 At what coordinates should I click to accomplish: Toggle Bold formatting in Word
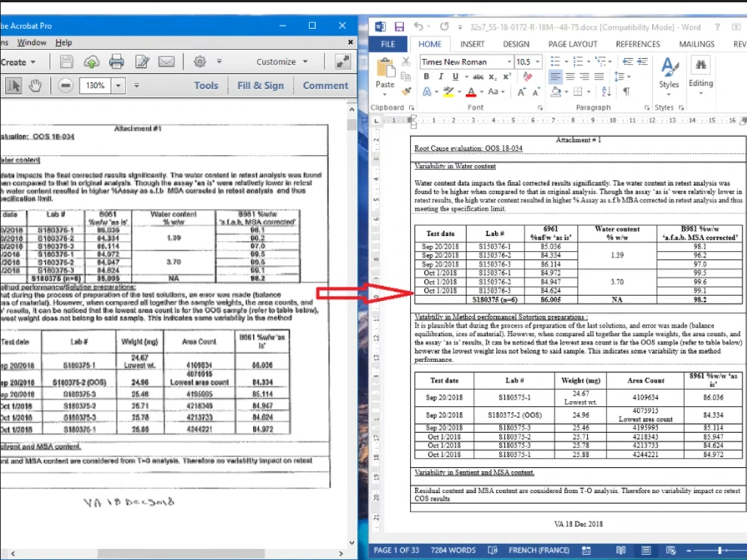click(x=427, y=77)
